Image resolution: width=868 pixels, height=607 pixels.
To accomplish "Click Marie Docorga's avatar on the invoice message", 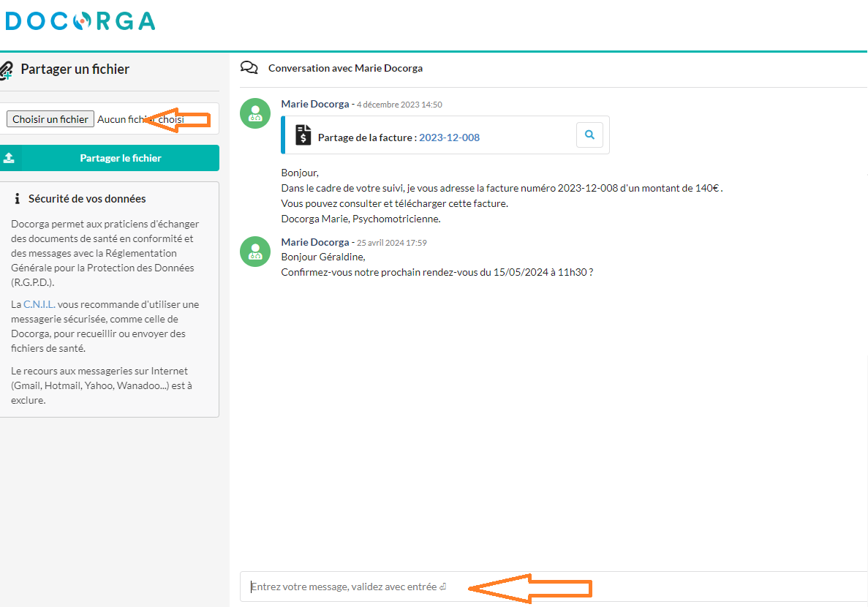I will [255, 113].
